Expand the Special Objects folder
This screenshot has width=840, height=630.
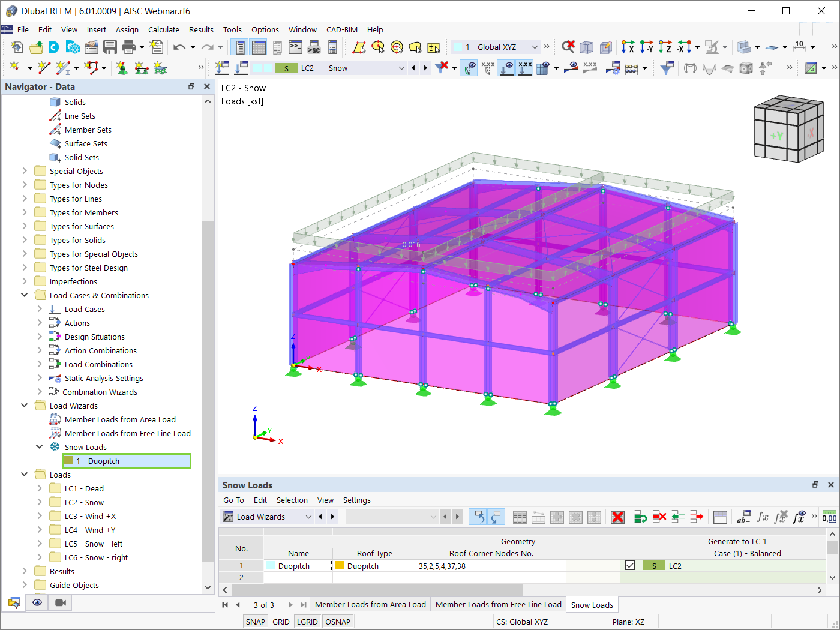(x=25, y=171)
